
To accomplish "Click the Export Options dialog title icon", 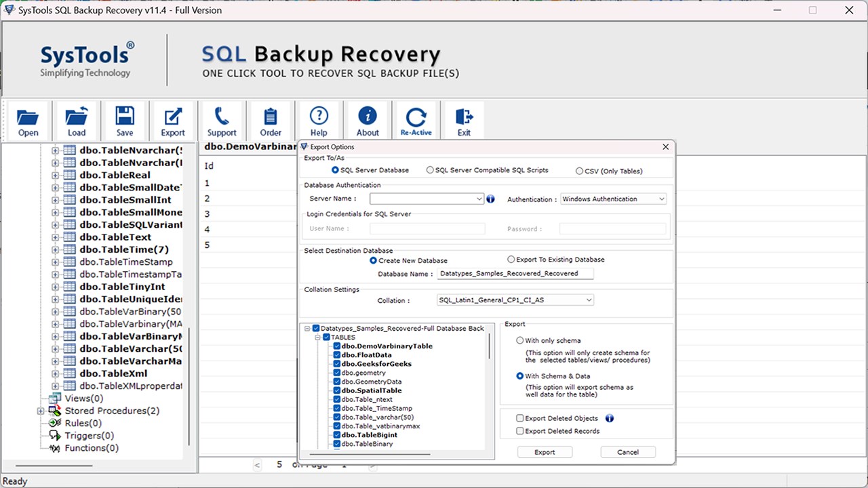I will tap(304, 146).
